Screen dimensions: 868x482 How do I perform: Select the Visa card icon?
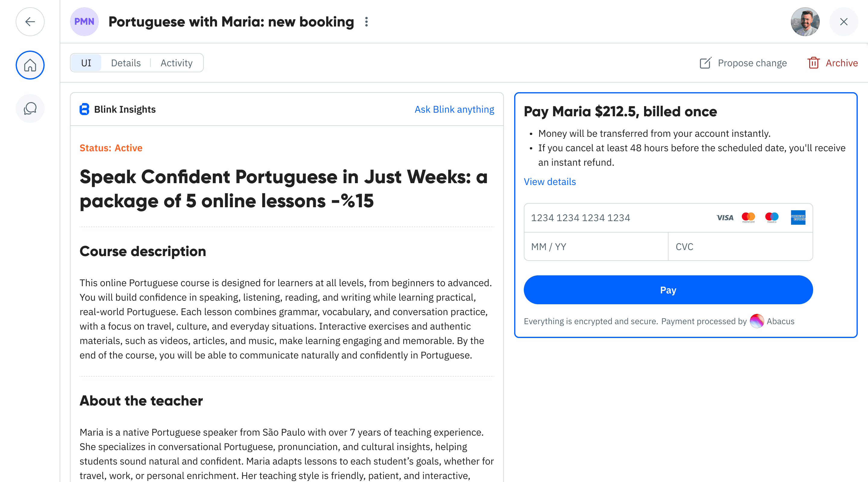725,217
